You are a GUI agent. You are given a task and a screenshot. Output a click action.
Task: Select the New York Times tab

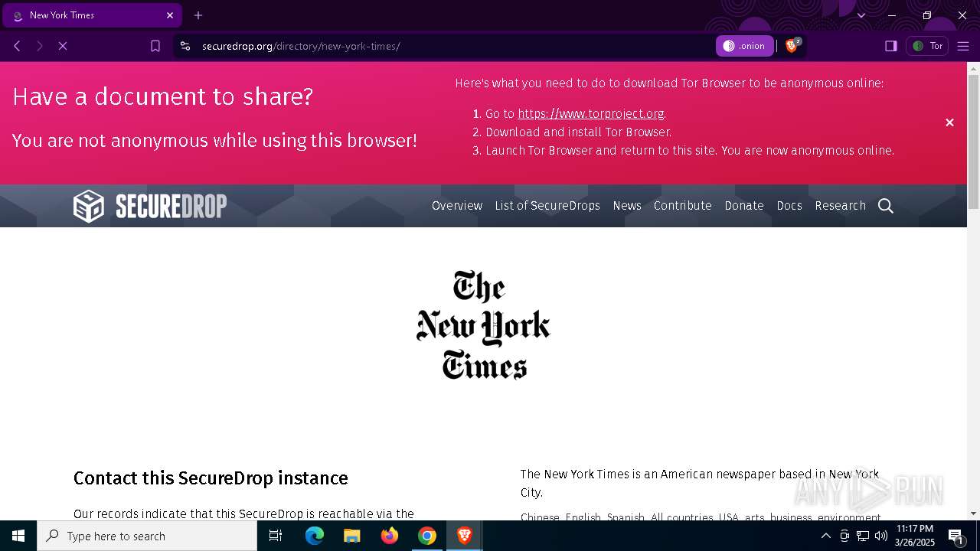tap(92, 15)
